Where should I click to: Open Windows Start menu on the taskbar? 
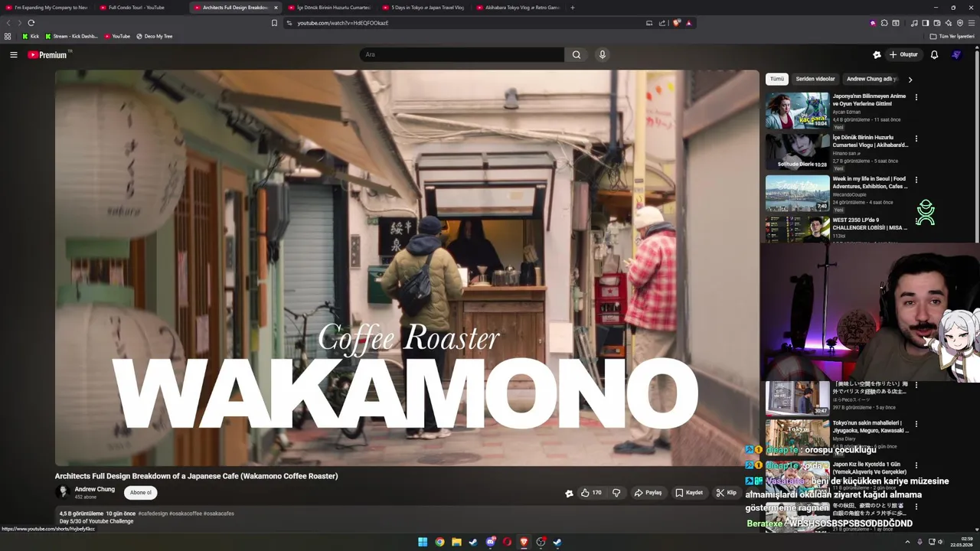click(423, 542)
